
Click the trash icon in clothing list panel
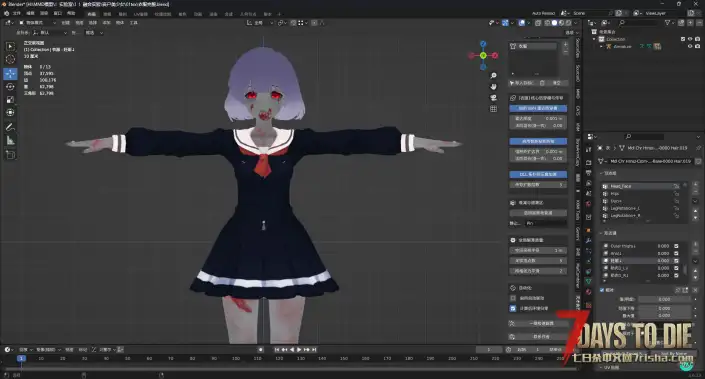coord(542,83)
